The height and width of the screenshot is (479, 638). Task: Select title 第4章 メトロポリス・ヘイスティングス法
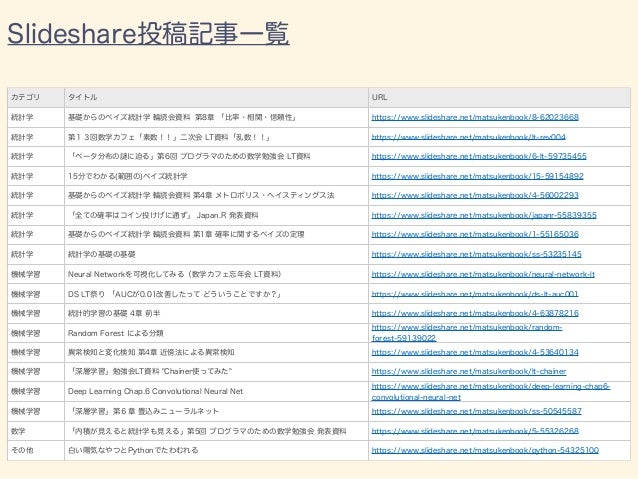tap(201, 195)
